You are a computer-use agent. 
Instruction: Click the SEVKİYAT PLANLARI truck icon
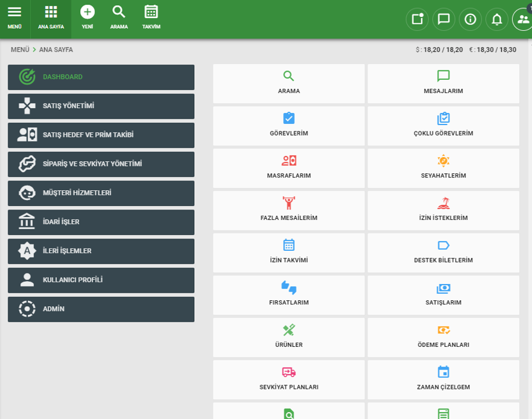(289, 372)
